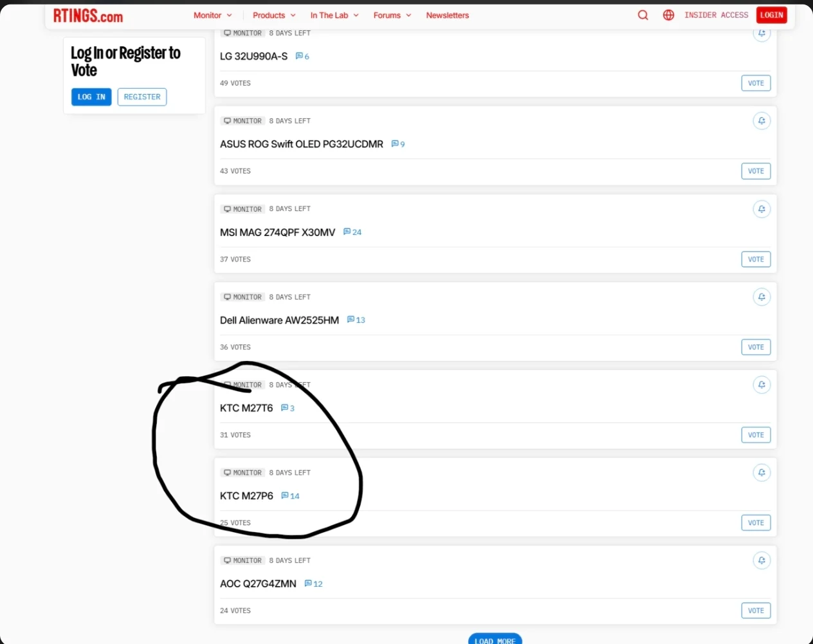Screen dimensions: 813x644
Task: Vote for Dell Alienware AW2525HM
Action: pos(756,347)
